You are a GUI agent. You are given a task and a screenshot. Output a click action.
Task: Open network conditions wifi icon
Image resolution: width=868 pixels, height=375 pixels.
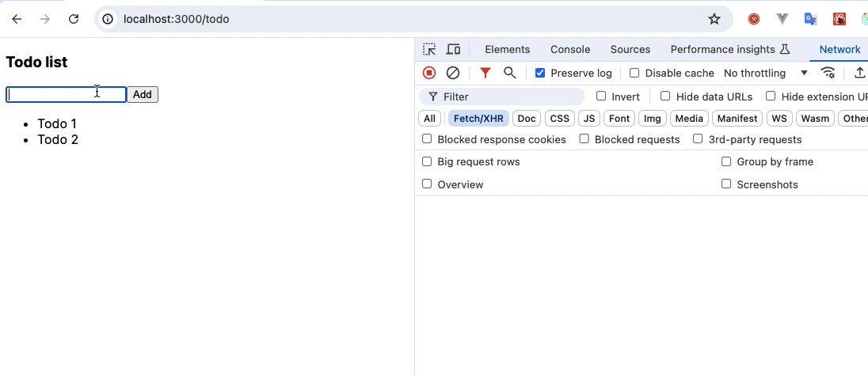(828, 73)
